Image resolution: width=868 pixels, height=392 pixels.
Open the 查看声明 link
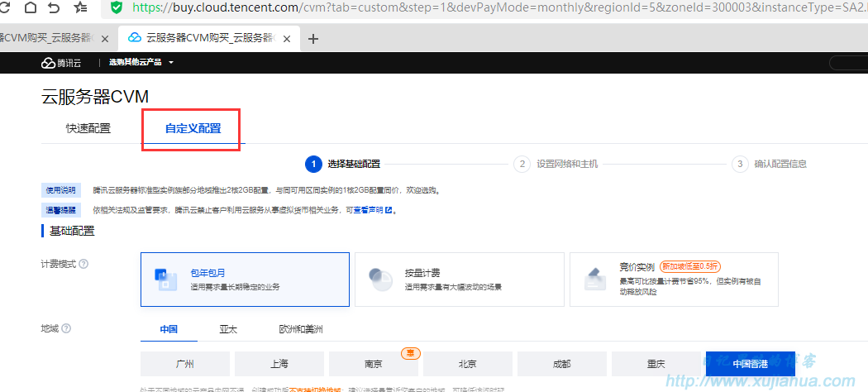(373, 210)
